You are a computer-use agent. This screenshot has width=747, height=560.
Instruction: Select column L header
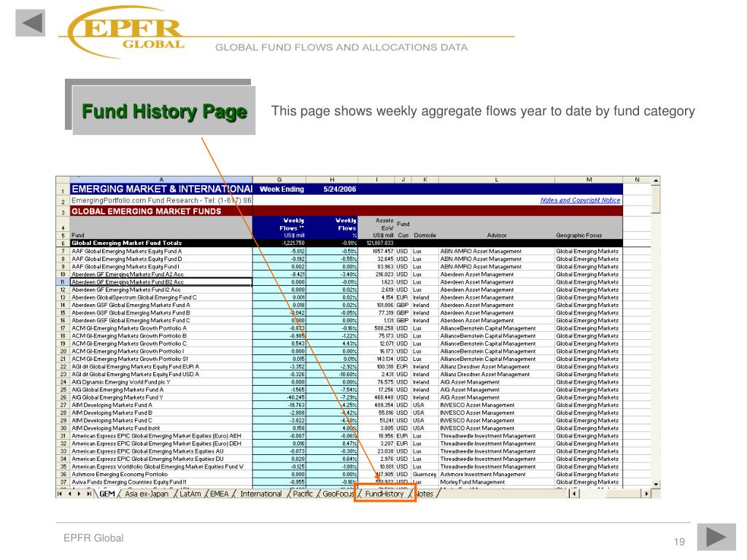tap(496, 179)
